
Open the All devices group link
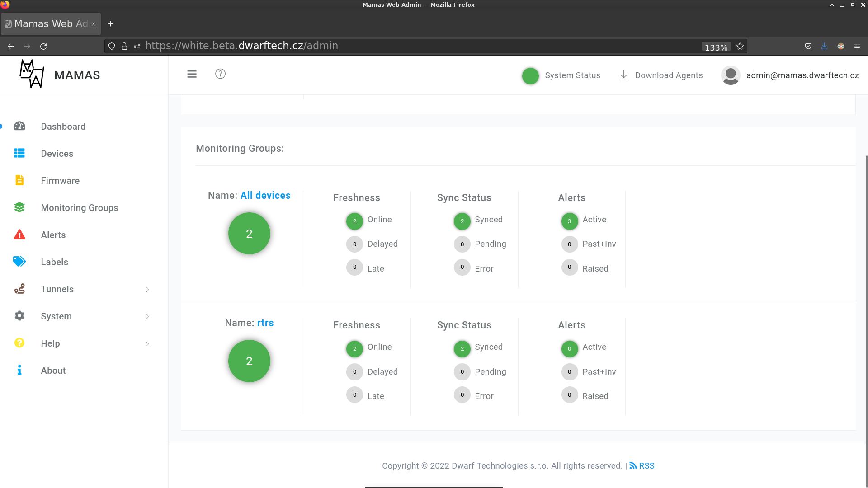(265, 196)
